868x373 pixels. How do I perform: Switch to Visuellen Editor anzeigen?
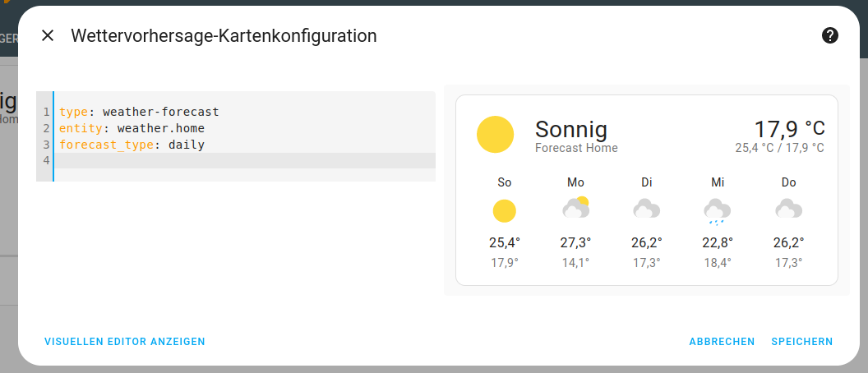point(125,342)
